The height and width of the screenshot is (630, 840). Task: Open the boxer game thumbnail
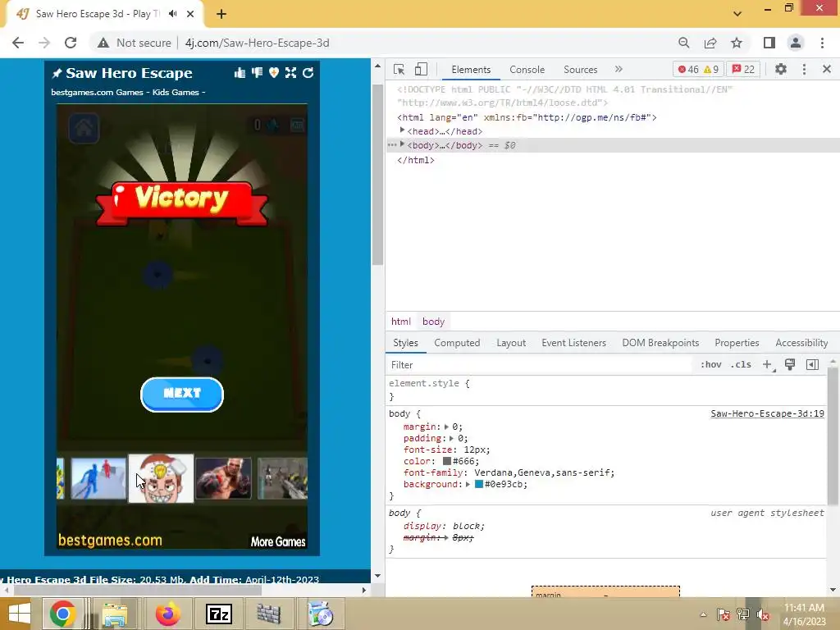[224, 479]
